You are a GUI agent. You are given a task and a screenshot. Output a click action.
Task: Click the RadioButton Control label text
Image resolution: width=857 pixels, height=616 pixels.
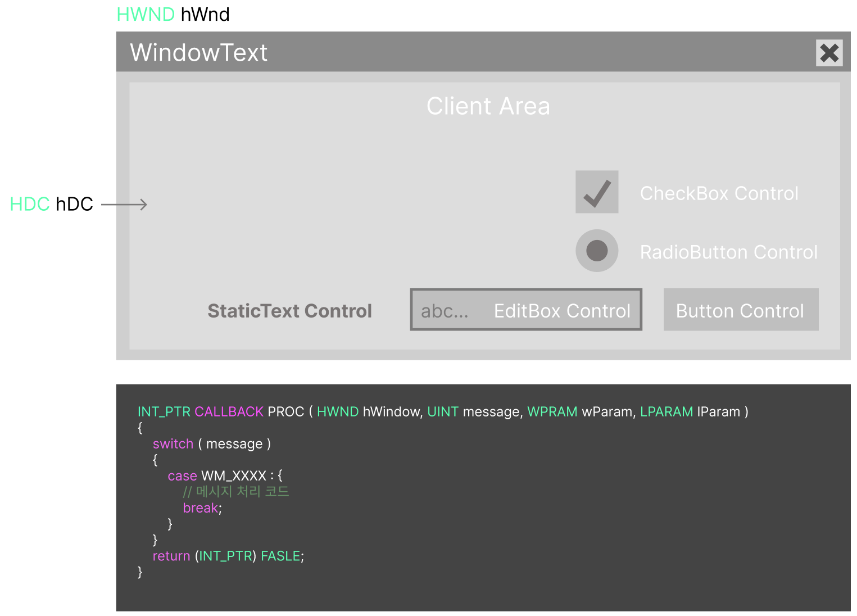(x=728, y=252)
